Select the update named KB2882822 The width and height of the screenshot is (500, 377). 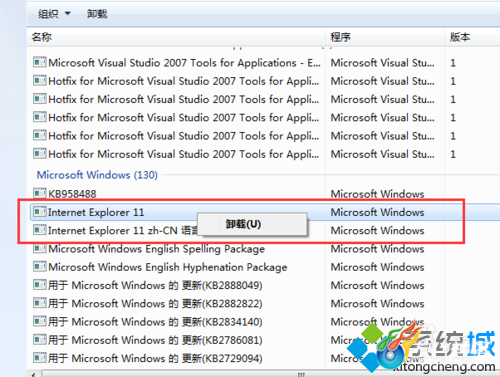pyautogui.click(x=155, y=304)
